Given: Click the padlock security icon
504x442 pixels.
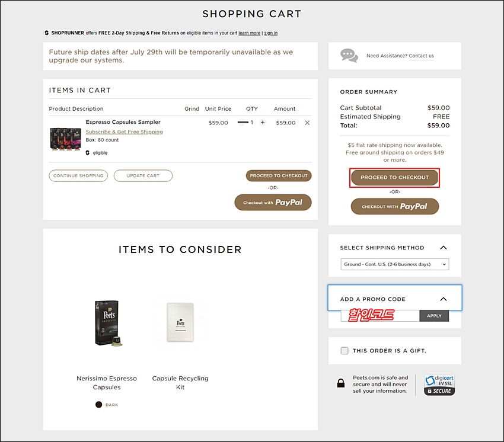Looking at the screenshot, I should point(341,383).
